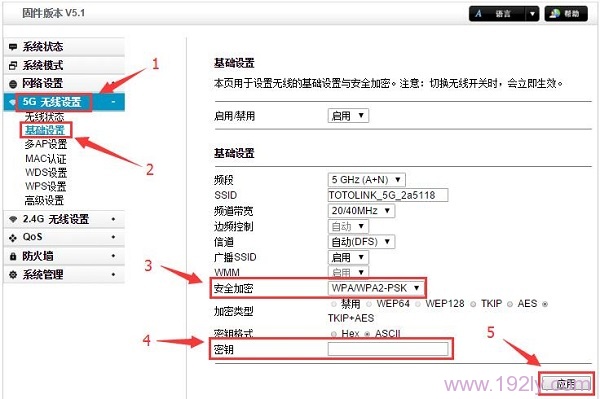Click the 系统模式 windows icon
The width and height of the screenshot is (600, 399).
pos(13,65)
